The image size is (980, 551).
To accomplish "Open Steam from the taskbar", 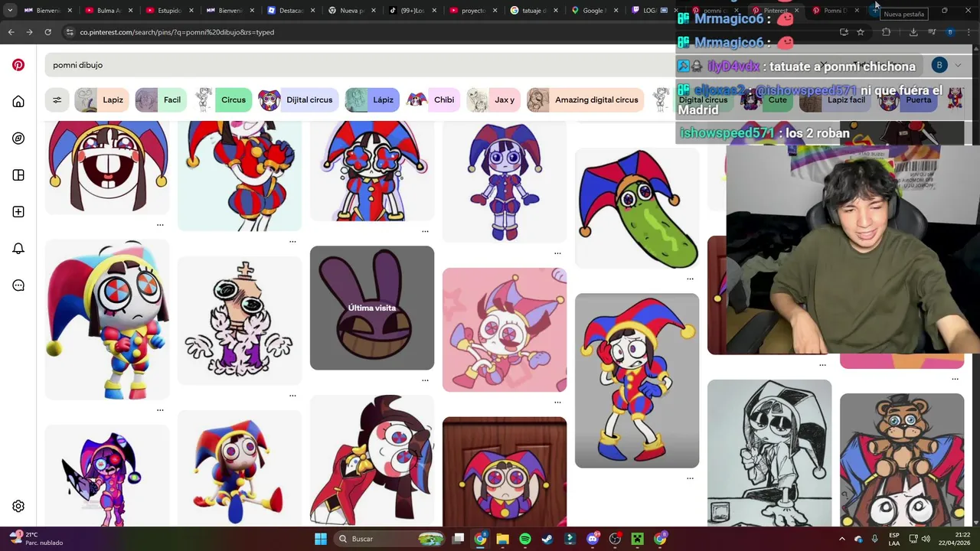I will [547, 539].
